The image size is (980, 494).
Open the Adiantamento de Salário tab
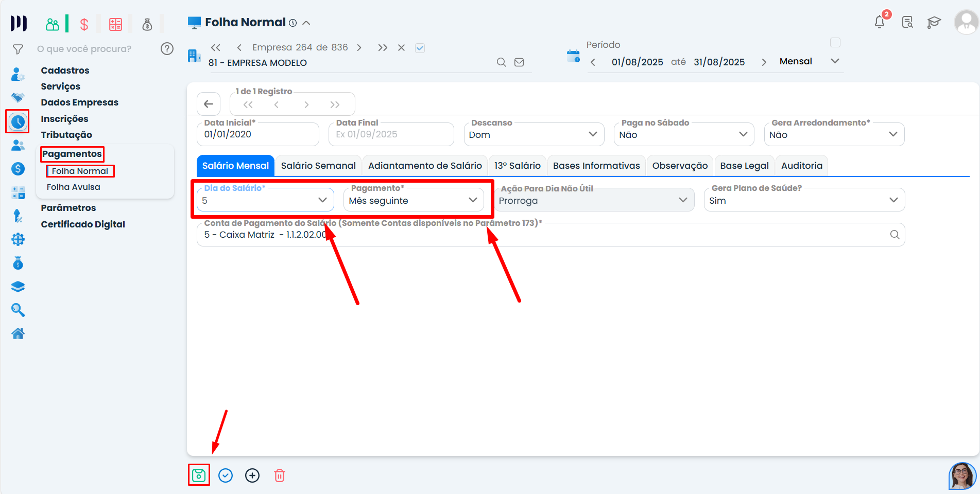(x=425, y=166)
